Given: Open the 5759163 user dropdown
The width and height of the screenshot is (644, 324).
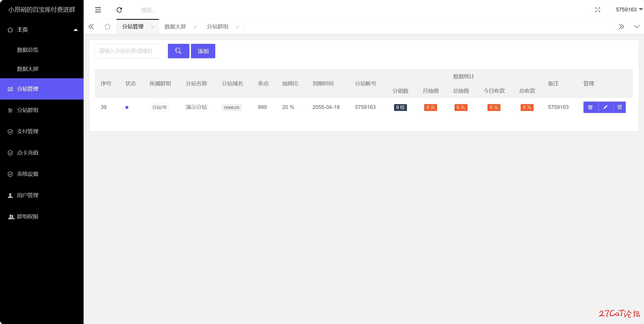Looking at the screenshot, I should (629, 10).
